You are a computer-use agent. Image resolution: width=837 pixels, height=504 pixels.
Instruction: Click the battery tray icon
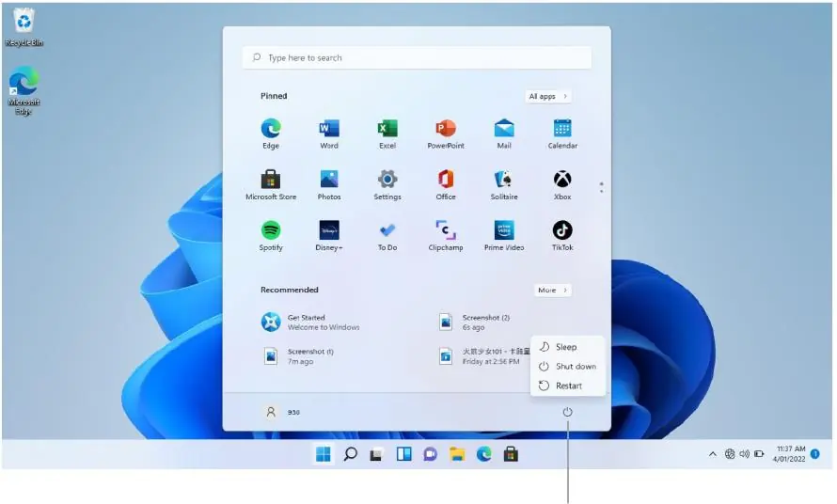759,454
